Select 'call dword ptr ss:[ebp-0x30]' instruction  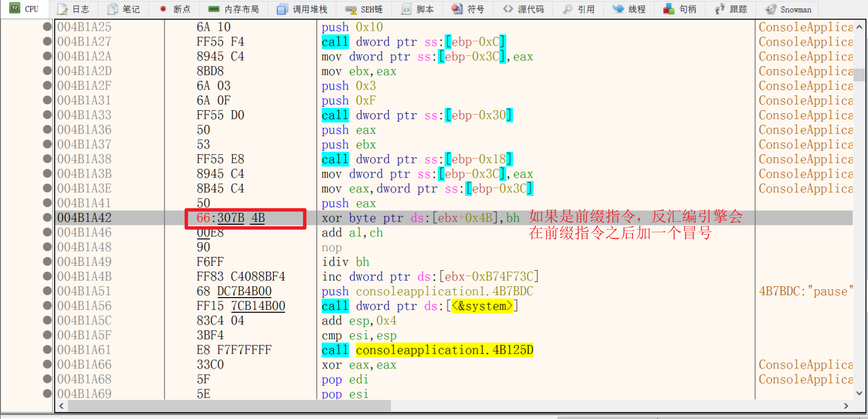pos(417,115)
